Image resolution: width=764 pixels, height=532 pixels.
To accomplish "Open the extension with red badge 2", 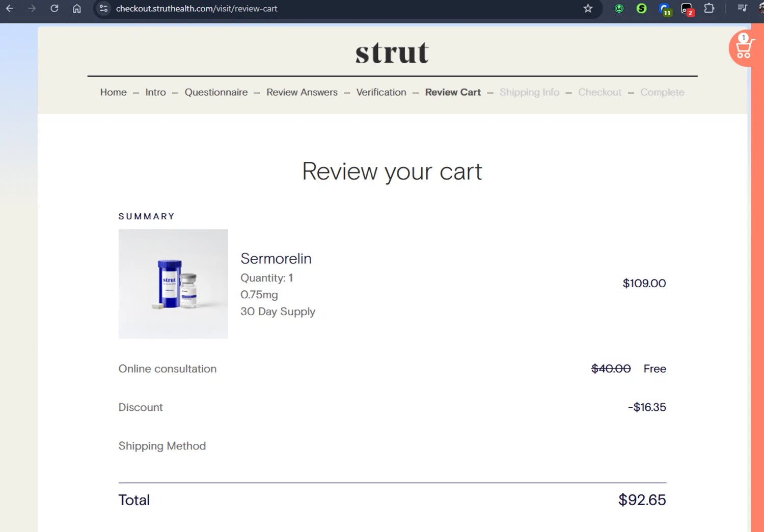I will (x=687, y=9).
